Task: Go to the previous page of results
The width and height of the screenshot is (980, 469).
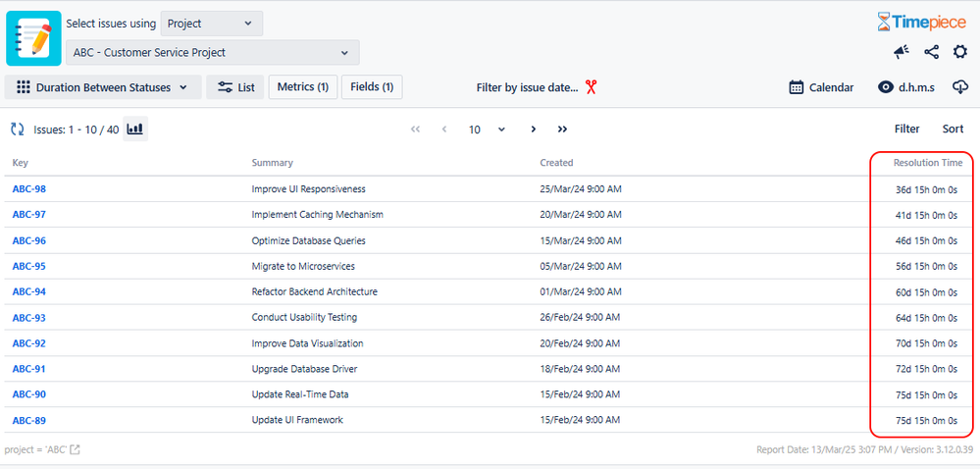Action: click(444, 130)
